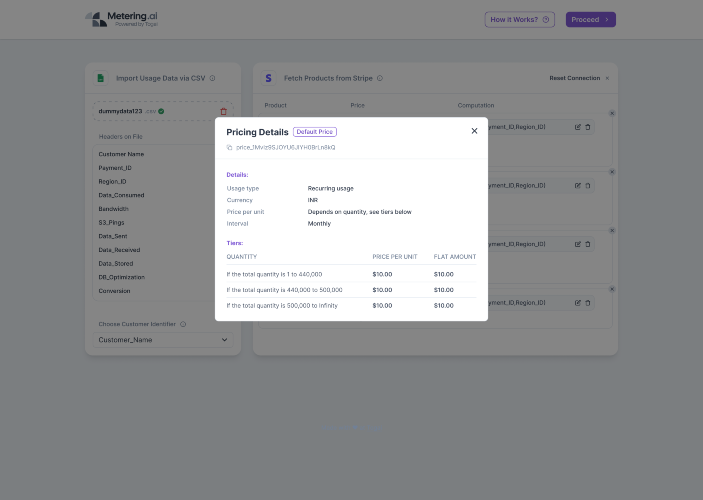Delete the first product row computation

[588, 127]
